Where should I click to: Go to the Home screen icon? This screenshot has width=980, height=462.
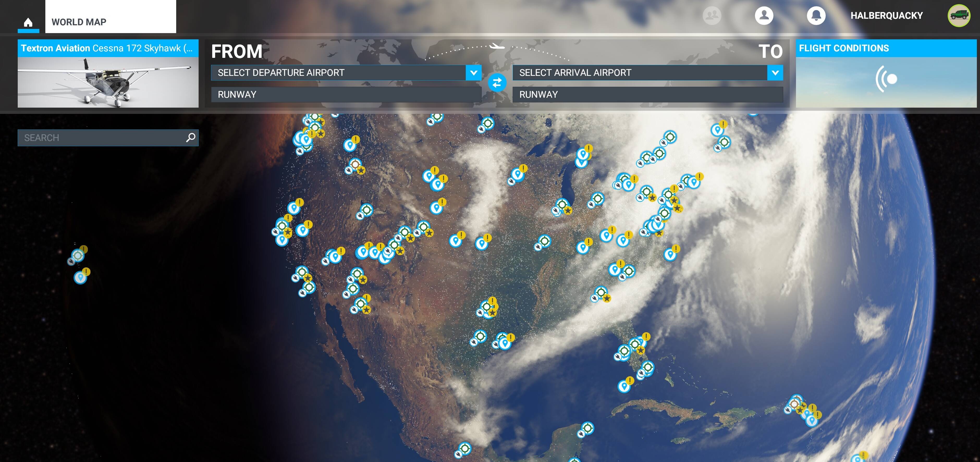(28, 22)
